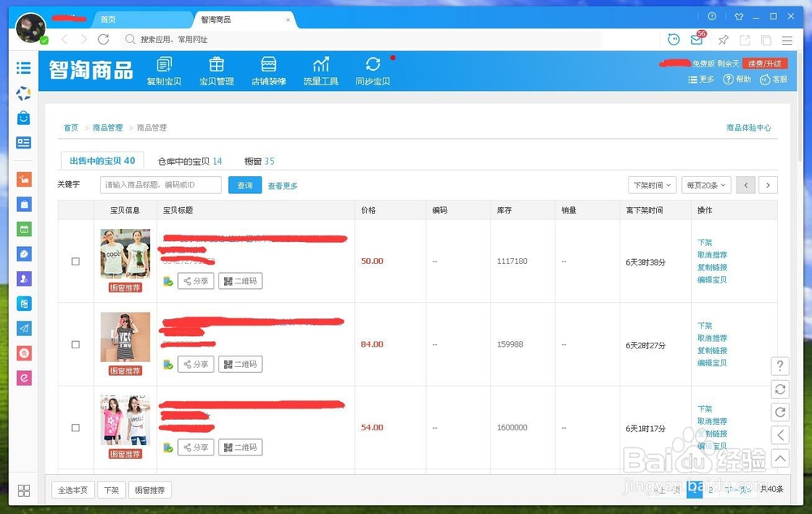Select the 智淘商品 browser tab
Screen dimensions: 812x514
coord(244,19)
